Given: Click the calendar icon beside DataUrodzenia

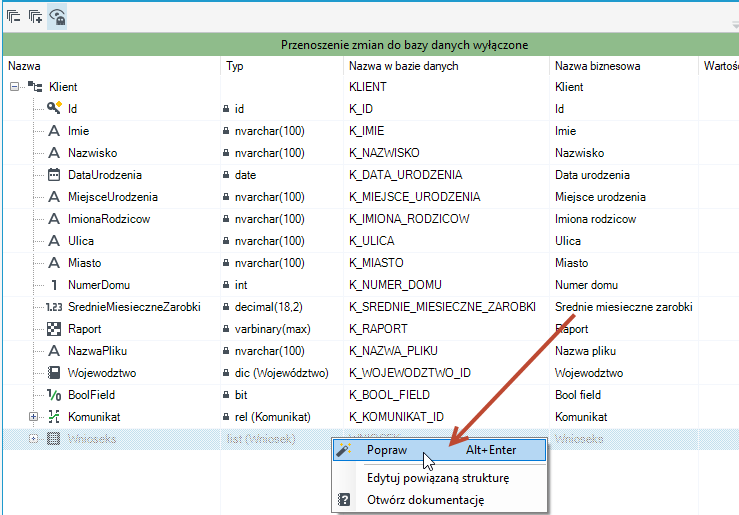Looking at the screenshot, I should [x=54, y=175].
